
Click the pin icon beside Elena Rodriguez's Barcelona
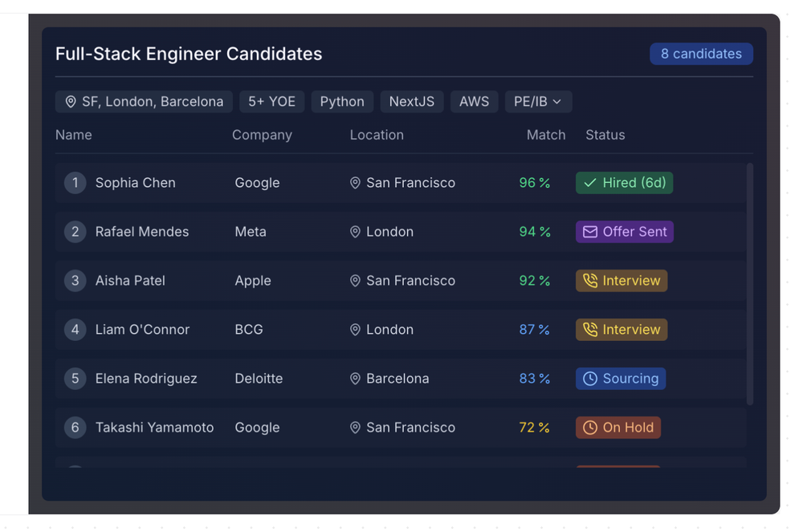point(355,379)
